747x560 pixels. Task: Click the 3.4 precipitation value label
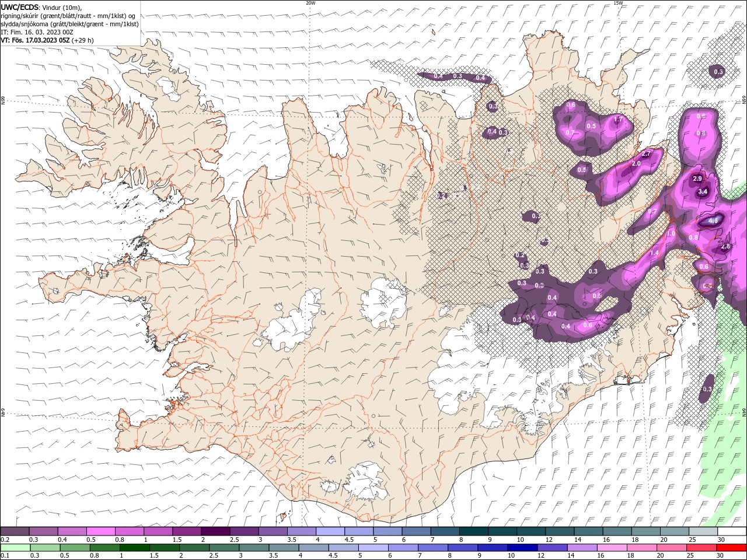click(x=703, y=191)
